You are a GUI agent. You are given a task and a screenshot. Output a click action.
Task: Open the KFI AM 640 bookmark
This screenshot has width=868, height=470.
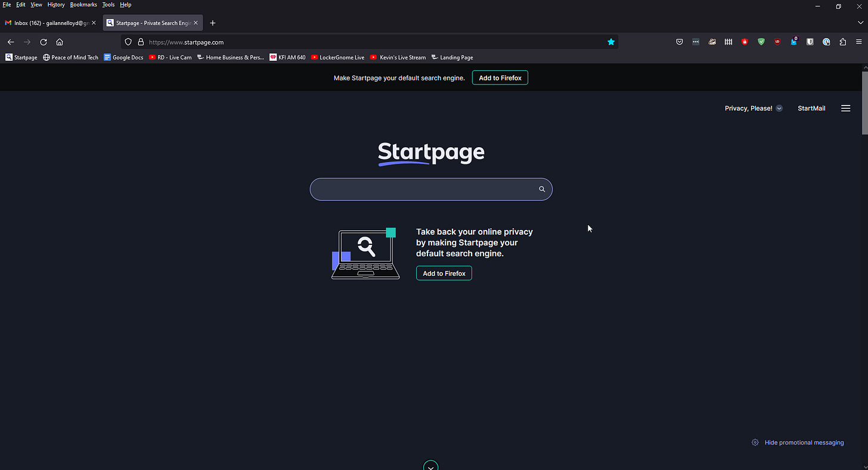pos(288,58)
